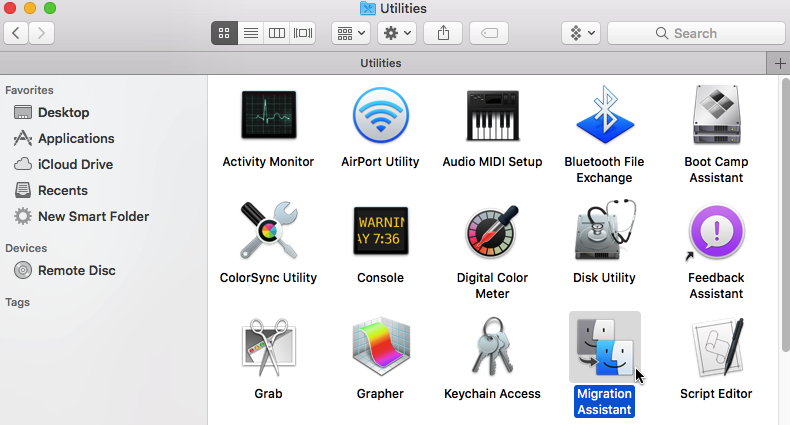
Task: Select the Feedback Assistant purple icon
Action: click(x=716, y=232)
